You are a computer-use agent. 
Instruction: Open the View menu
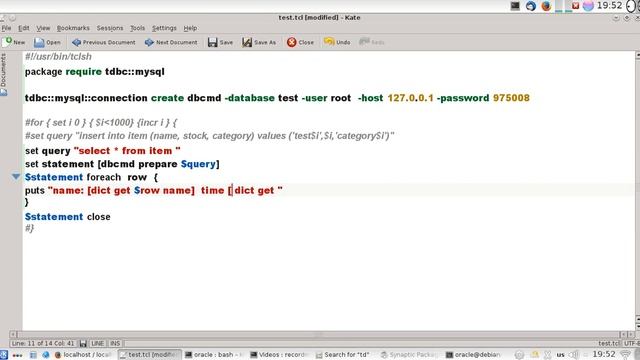tap(43, 28)
